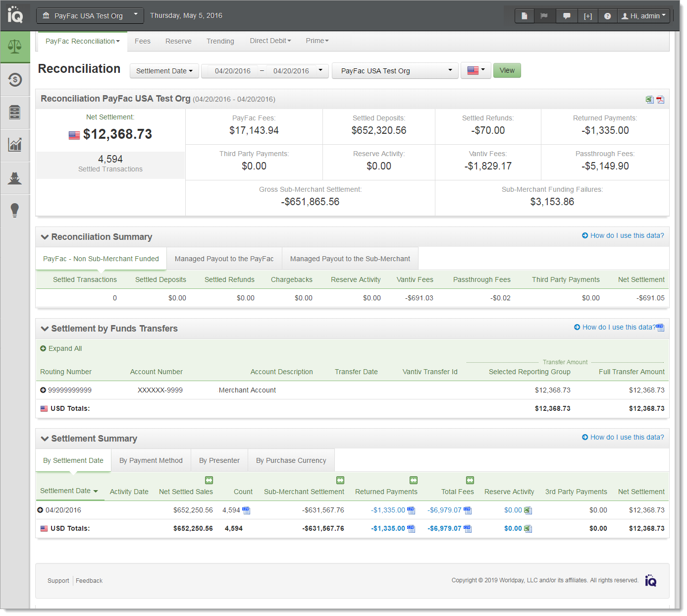The height and width of the screenshot is (616, 687).
Task: Select By Payment Method tab
Action: [x=151, y=460]
